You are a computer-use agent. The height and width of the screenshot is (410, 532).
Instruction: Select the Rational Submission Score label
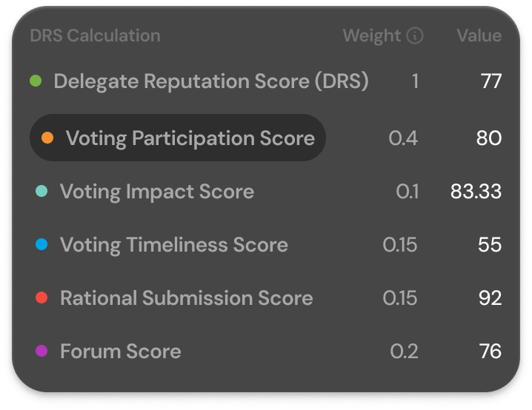point(187,298)
